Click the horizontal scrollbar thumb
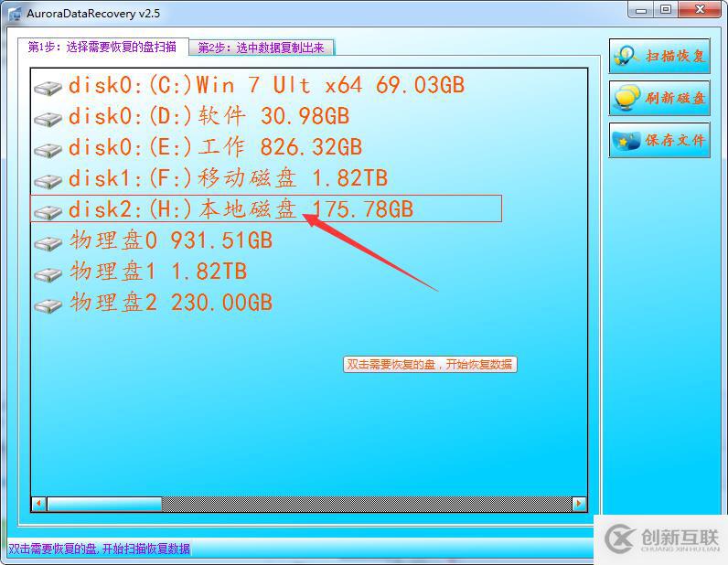Screen dimensions: 728x565 coord(104,504)
